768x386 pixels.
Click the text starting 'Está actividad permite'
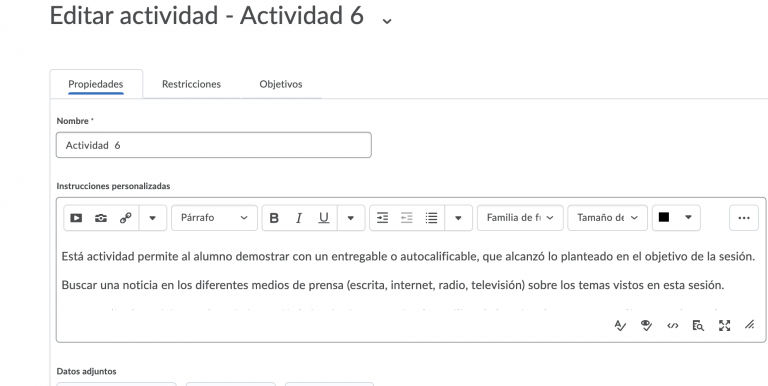tap(408, 257)
